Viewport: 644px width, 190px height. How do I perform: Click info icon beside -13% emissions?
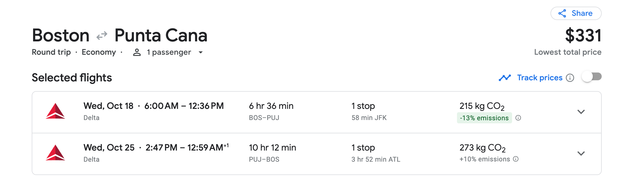[x=518, y=118]
